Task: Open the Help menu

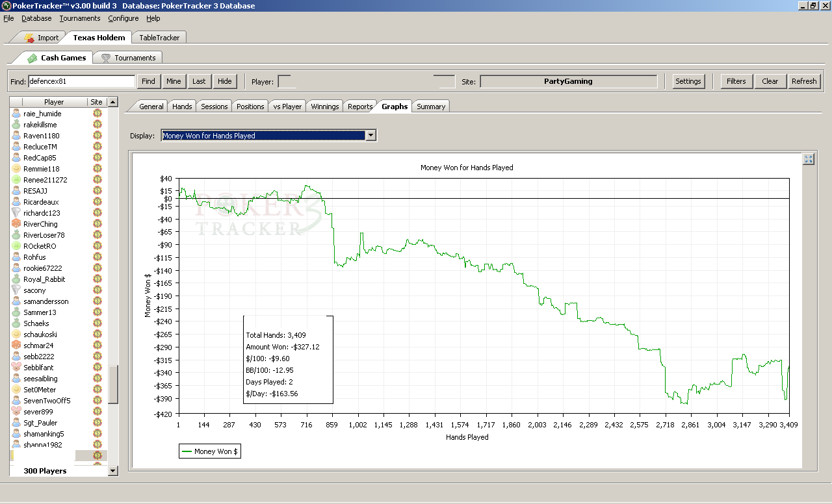Action: pos(153,18)
